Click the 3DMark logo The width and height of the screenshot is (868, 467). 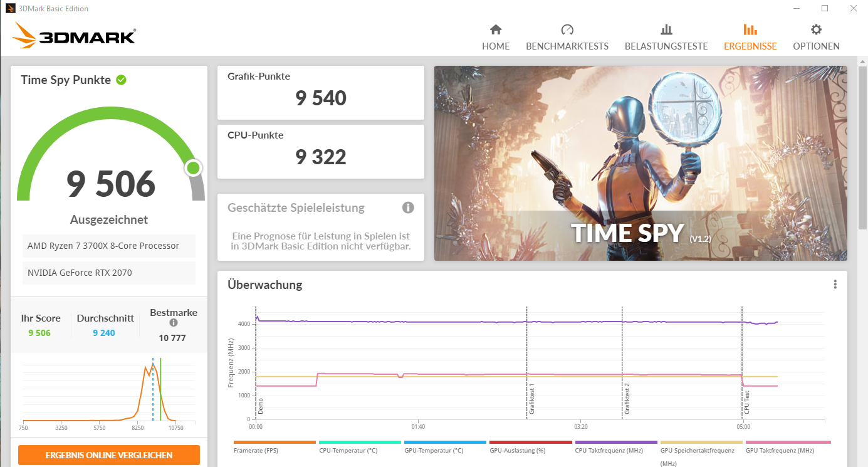(x=74, y=36)
